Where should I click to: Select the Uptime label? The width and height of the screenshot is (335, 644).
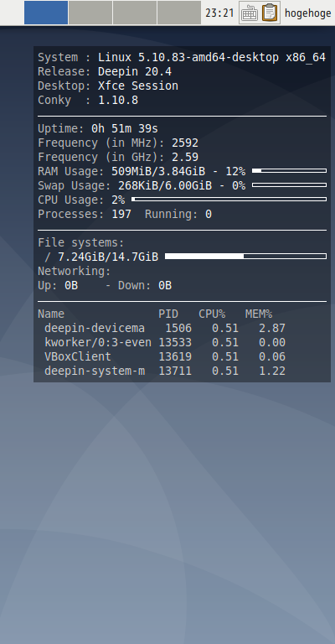pos(61,129)
